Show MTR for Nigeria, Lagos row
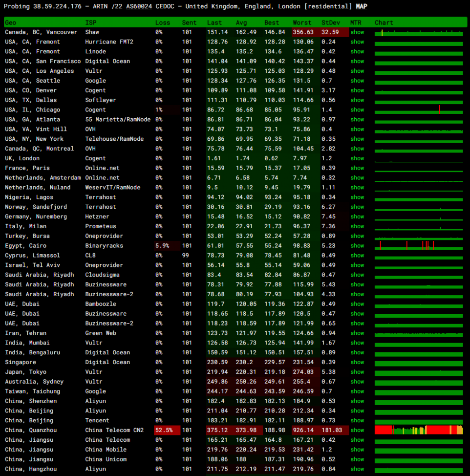 tap(357, 197)
